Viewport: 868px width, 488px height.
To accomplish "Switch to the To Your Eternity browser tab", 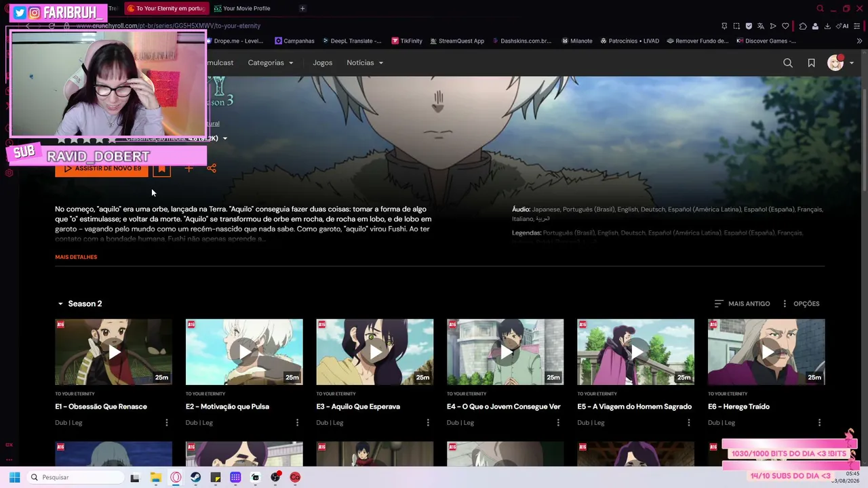I will (x=166, y=8).
